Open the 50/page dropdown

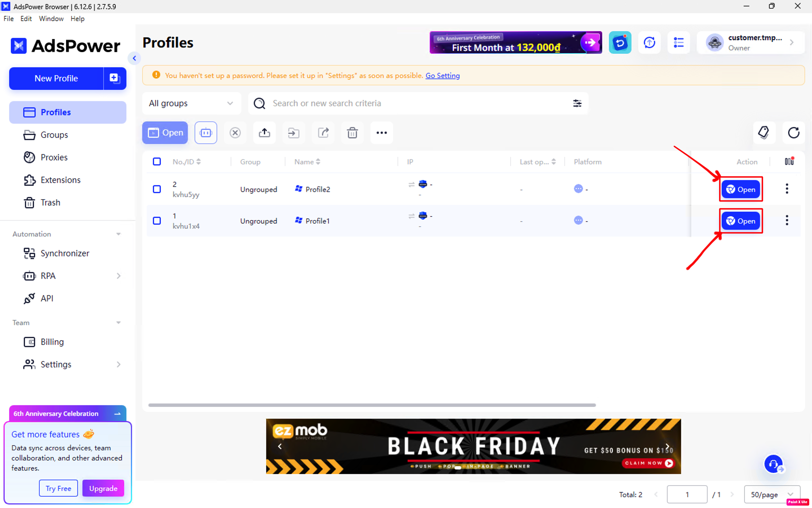(772, 494)
